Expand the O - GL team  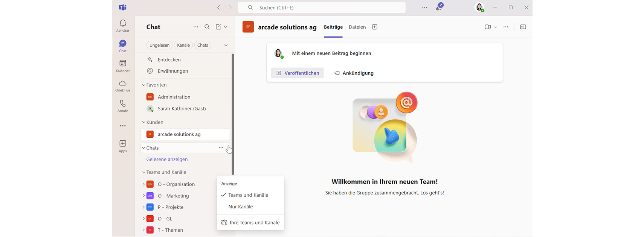point(143,219)
